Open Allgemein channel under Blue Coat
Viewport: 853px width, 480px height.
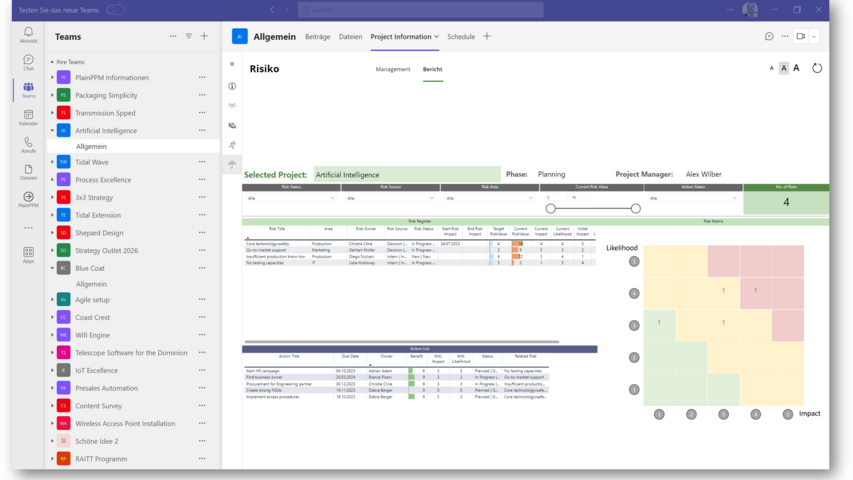(91, 284)
